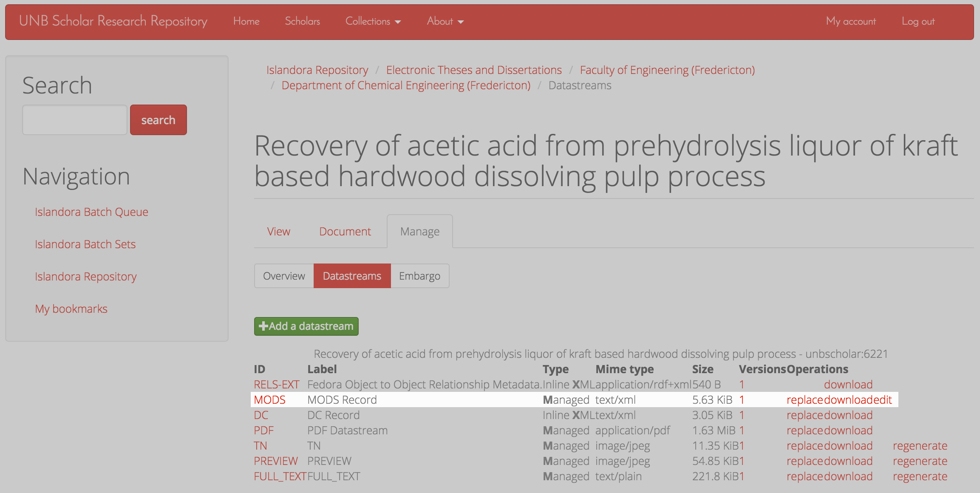This screenshot has height=493, width=980.
Task: Open Scholars in the top navigation
Action: tap(302, 21)
